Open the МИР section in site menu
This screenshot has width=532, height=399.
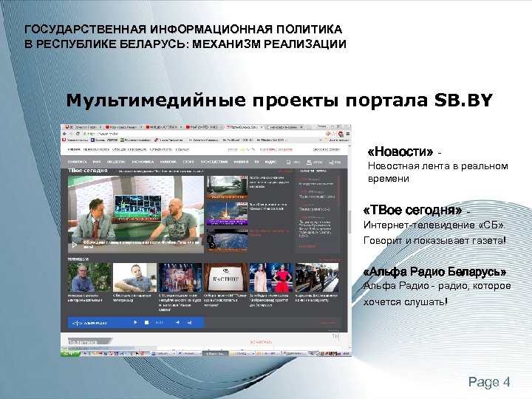click(x=97, y=162)
